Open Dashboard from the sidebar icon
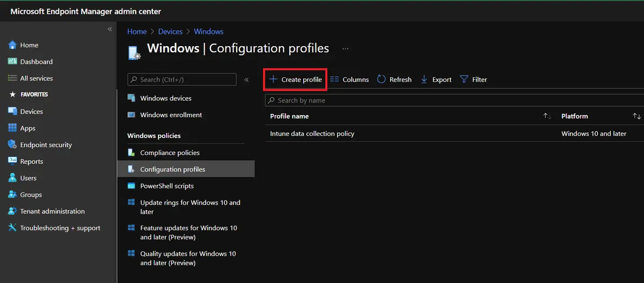This screenshot has width=644, height=283. (12, 62)
